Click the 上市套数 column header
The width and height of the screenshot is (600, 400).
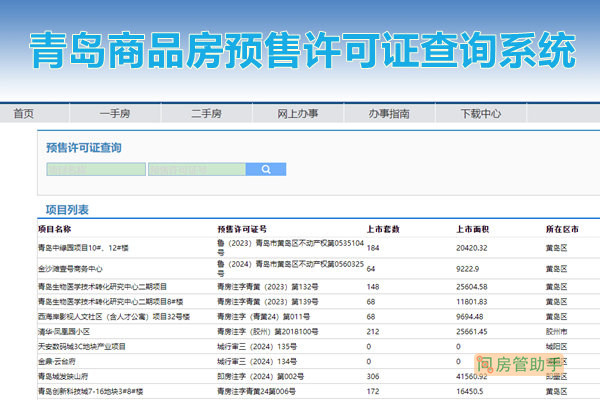(x=383, y=229)
